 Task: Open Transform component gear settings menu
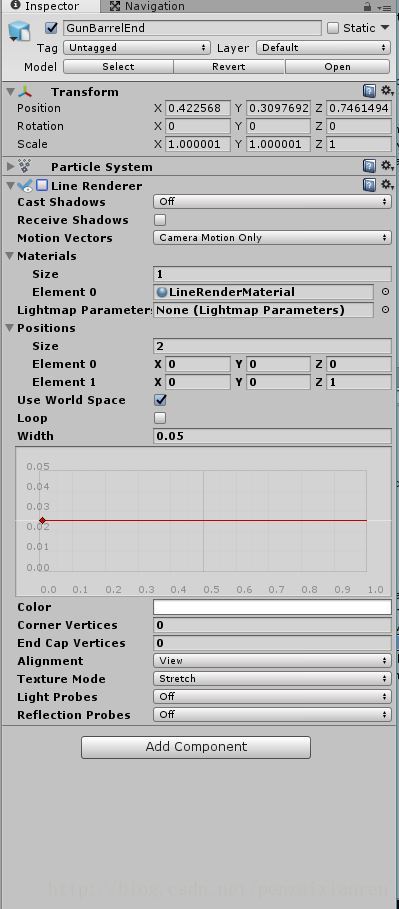(x=386, y=91)
